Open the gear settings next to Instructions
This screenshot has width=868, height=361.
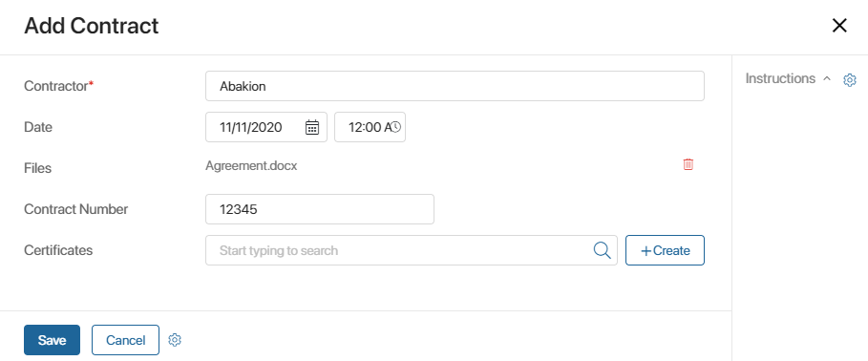tap(849, 79)
